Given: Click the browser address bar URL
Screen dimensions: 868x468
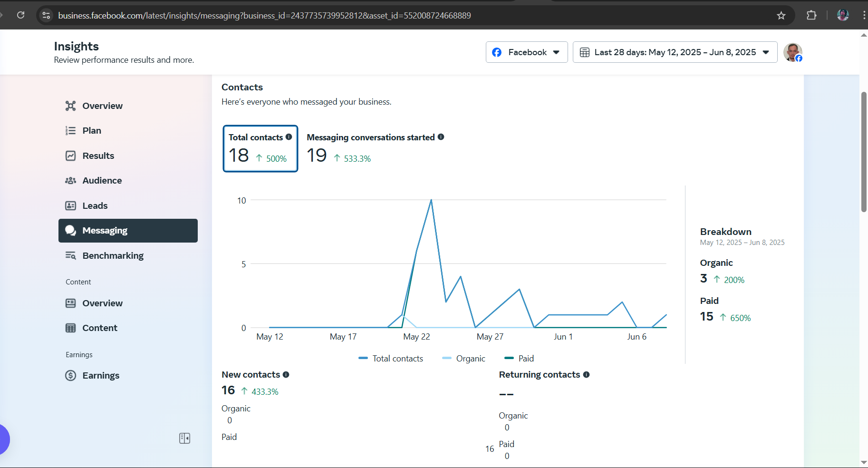Looking at the screenshot, I should click(x=264, y=16).
